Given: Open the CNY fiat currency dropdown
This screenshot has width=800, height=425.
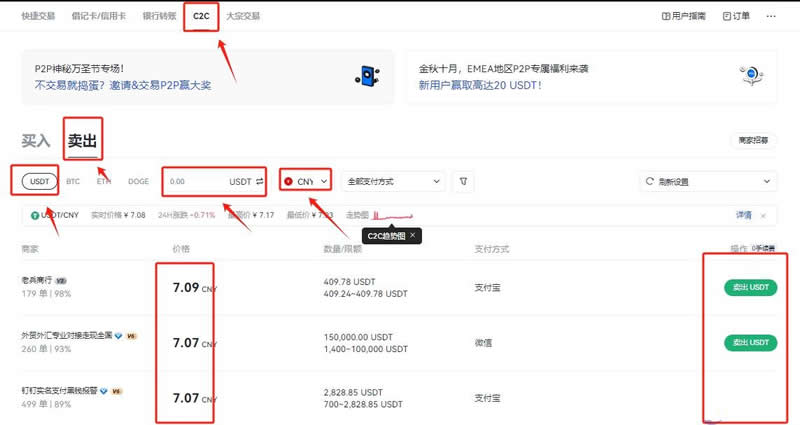Looking at the screenshot, I should (306, 181).
